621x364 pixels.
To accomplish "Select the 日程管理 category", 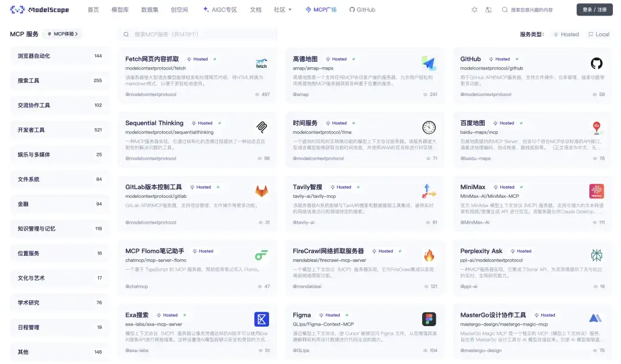I will [60, 327].
